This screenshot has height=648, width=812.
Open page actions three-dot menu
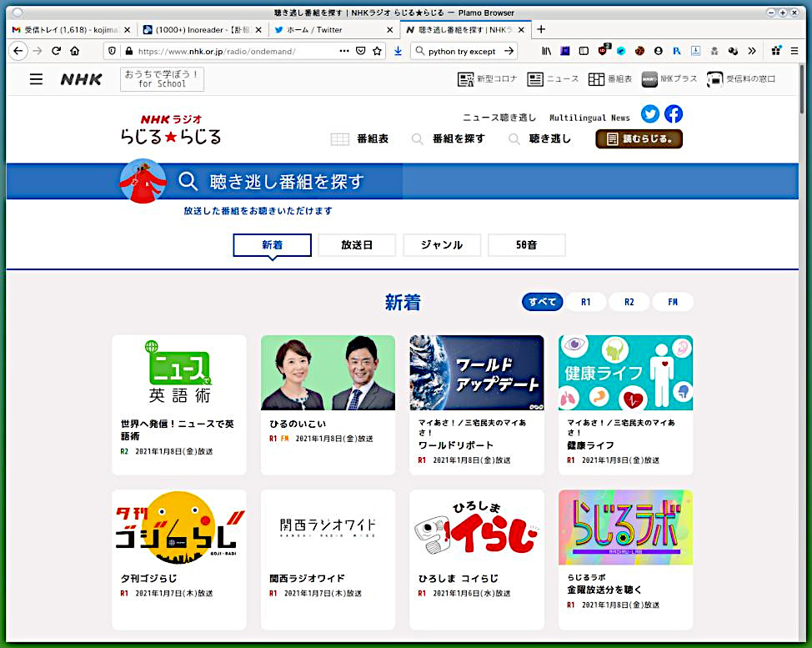(x=344, y=51)
